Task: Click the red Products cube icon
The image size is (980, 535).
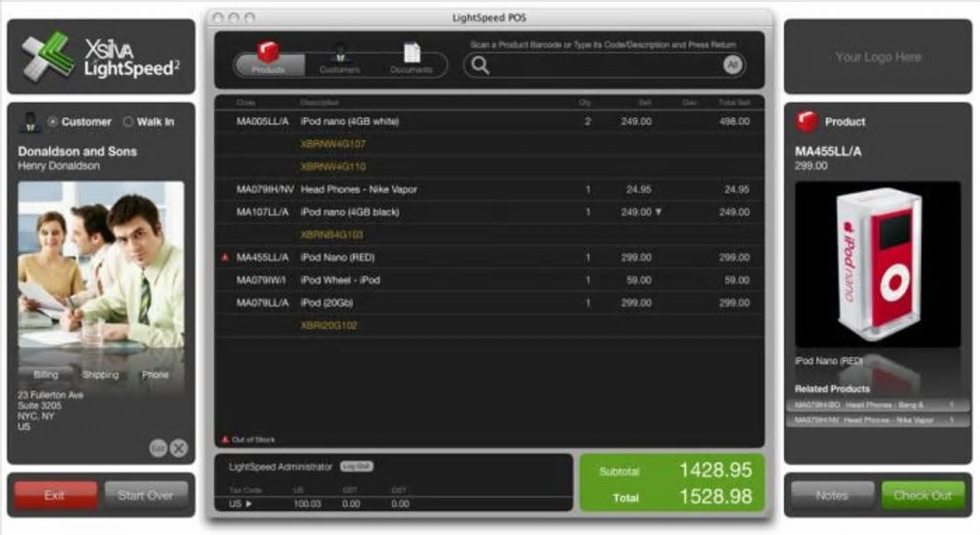Action: 269,53
